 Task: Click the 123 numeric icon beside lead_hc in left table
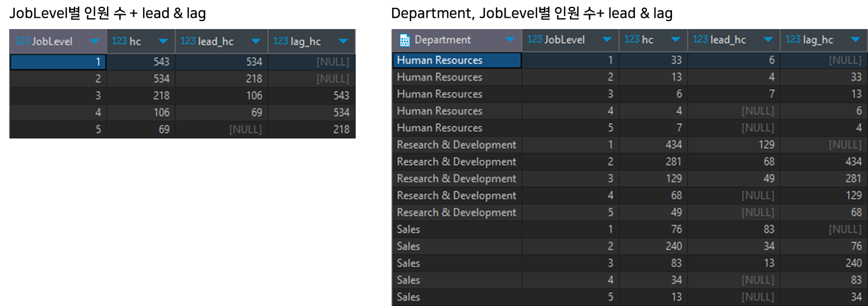tap(188, 41)
